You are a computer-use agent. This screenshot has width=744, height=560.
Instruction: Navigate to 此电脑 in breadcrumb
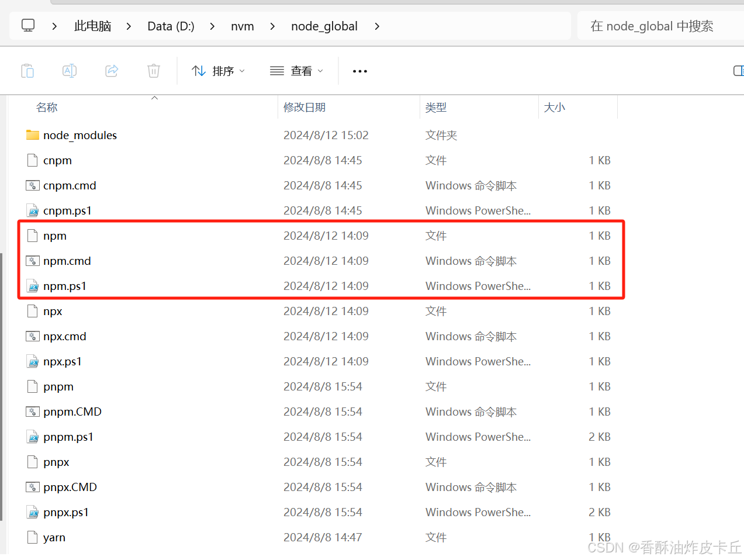92,26
